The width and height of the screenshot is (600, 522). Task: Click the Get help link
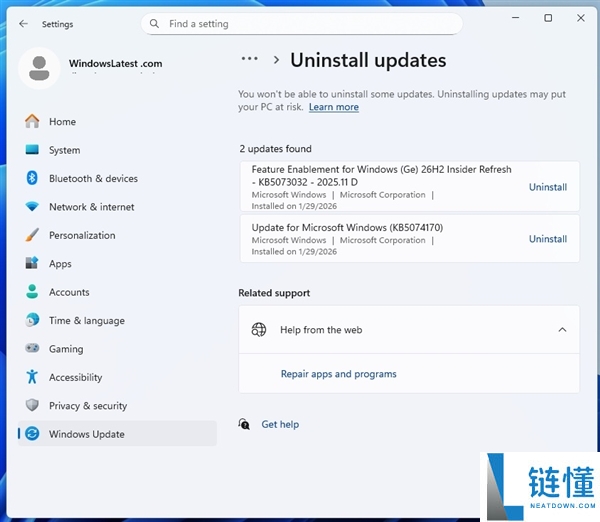pos(280,424)
